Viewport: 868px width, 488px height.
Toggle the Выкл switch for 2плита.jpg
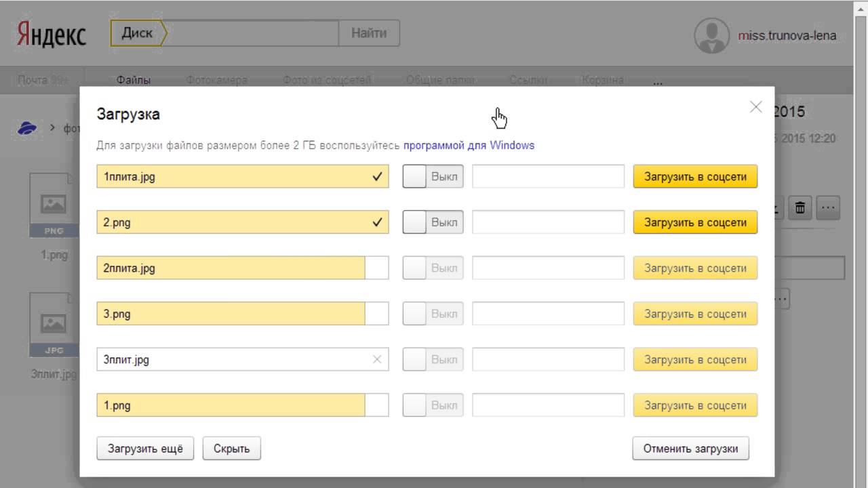tap(433, 268)
